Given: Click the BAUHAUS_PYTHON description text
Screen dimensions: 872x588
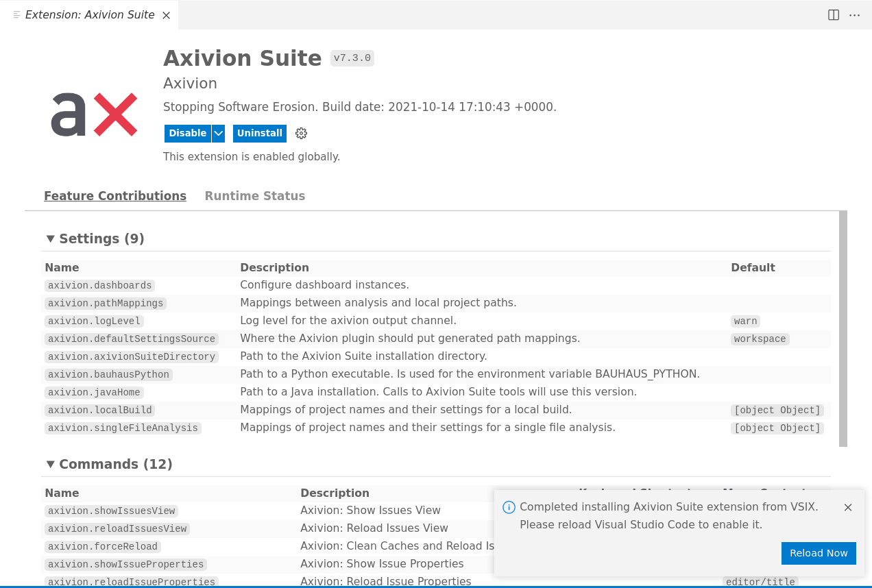Looking at the screenshot, I should point(470,374).
